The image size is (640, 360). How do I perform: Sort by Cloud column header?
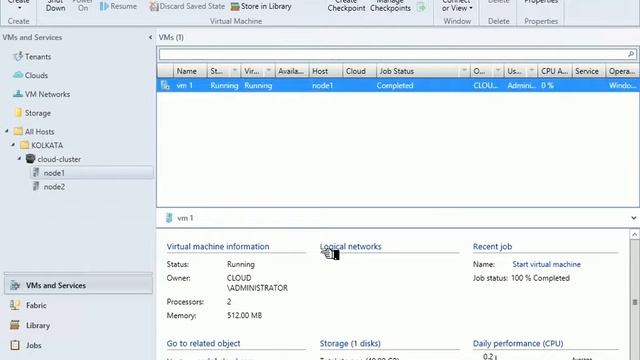point(359,71)
